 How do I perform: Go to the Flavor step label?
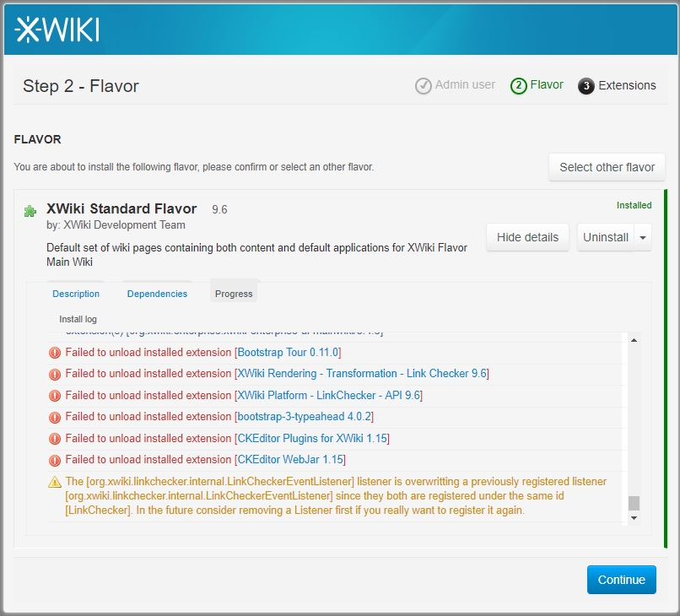[547, 84]
